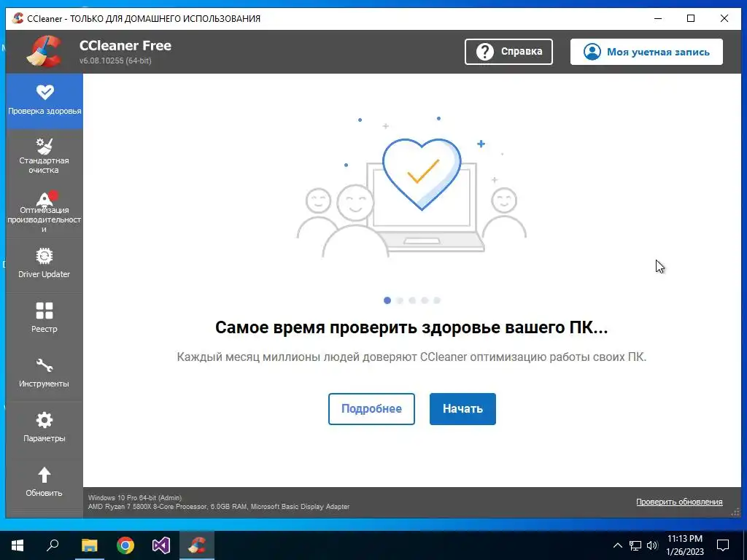The width and height of the screenshot is (747, 560).
Task: Click CCleaner taskbar icon
Action: point(197,545)
